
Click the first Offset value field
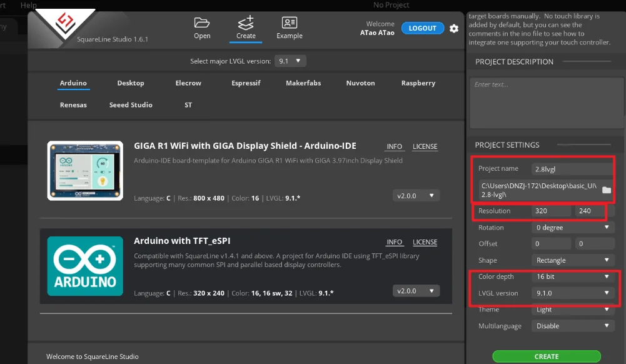pyautogui.click(x=551, y=243)
